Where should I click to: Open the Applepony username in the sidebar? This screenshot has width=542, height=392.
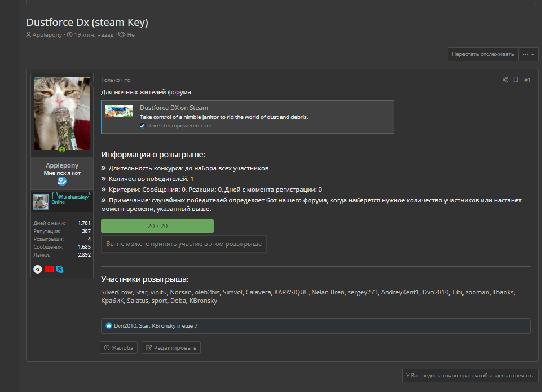coord(62,165)
